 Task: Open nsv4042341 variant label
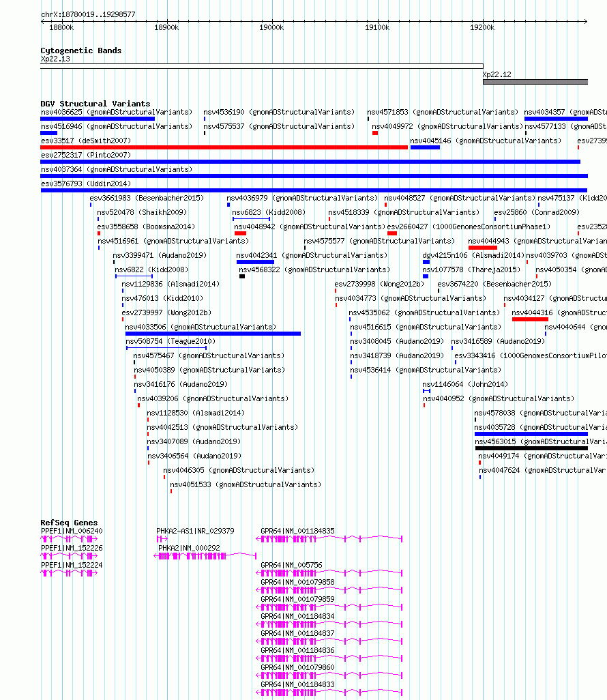312,255
